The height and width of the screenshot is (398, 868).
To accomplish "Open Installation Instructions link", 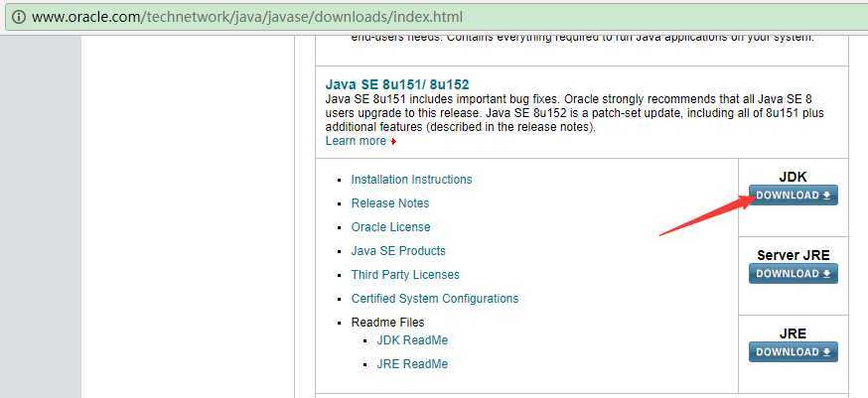I will (411, 180).
